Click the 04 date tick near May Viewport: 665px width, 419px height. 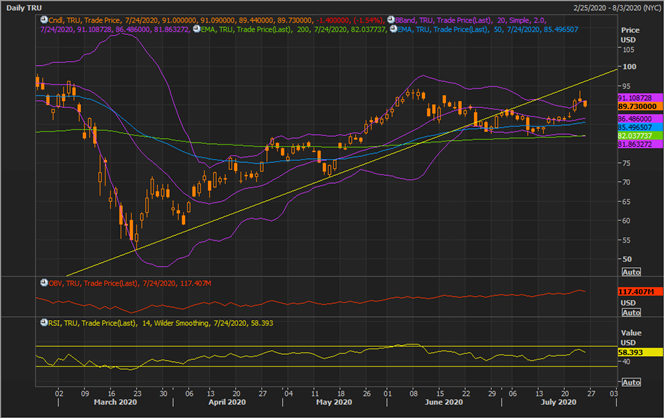tap(288, 394)
